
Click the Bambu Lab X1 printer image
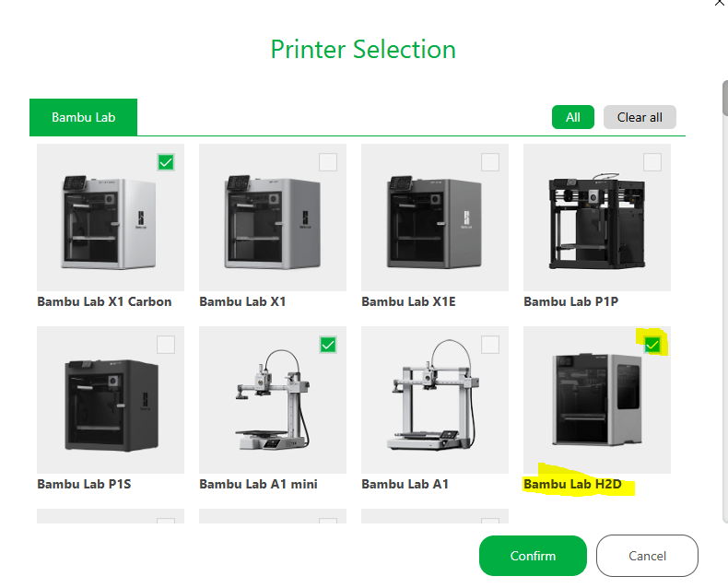[x=273, y=218]
